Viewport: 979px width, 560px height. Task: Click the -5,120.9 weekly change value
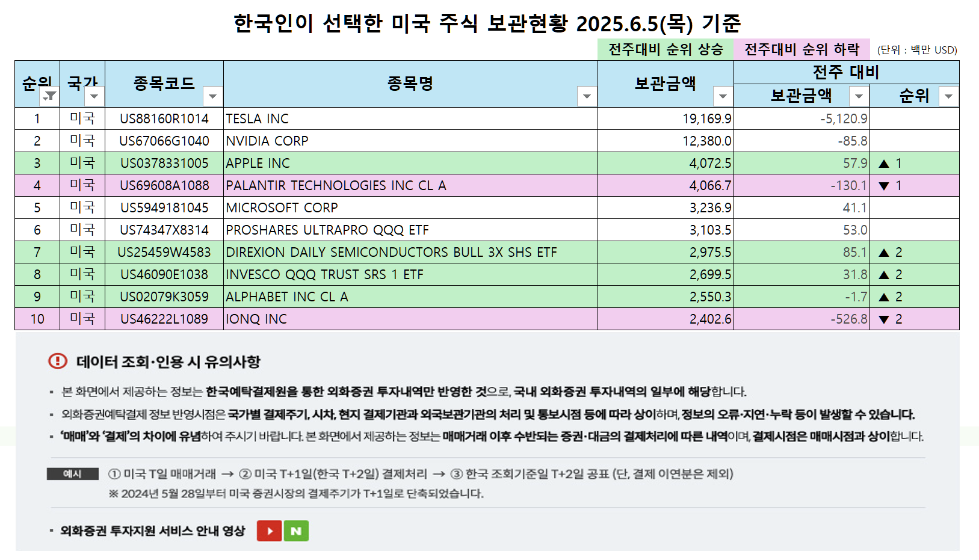point(844,119)
